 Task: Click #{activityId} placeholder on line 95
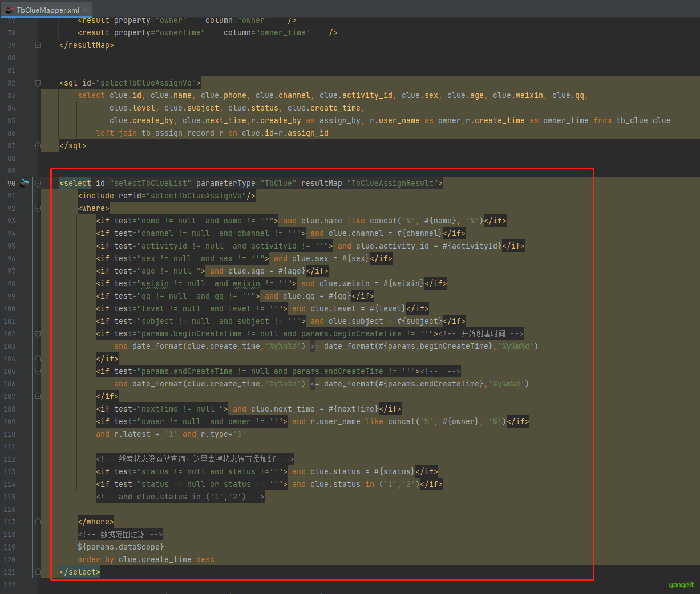(472, 246)
